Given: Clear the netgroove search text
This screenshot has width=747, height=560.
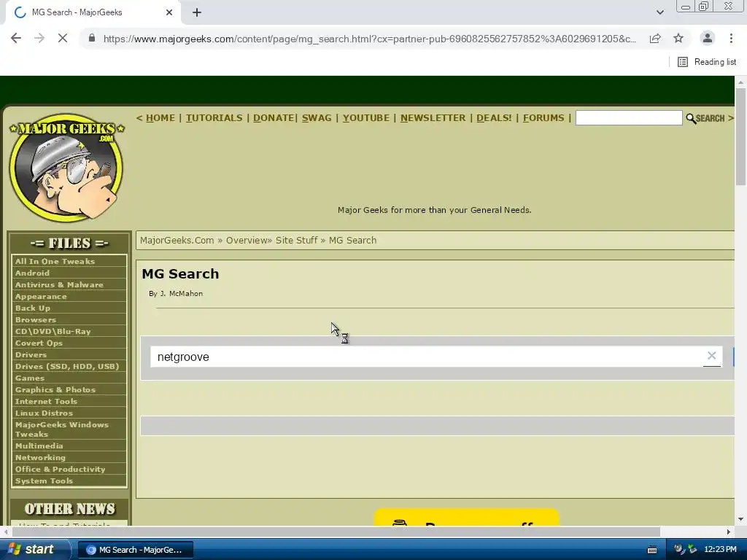Looking at the screenshot, I should pyautogui.click(x=712, y=355).
